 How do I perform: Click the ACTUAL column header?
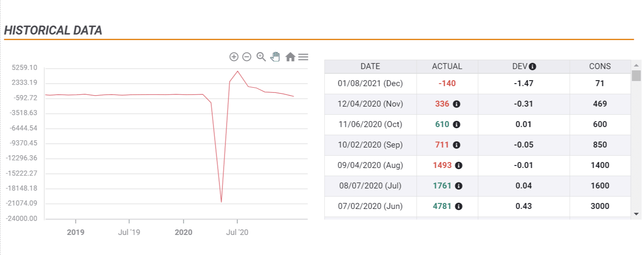pos(447,67)
